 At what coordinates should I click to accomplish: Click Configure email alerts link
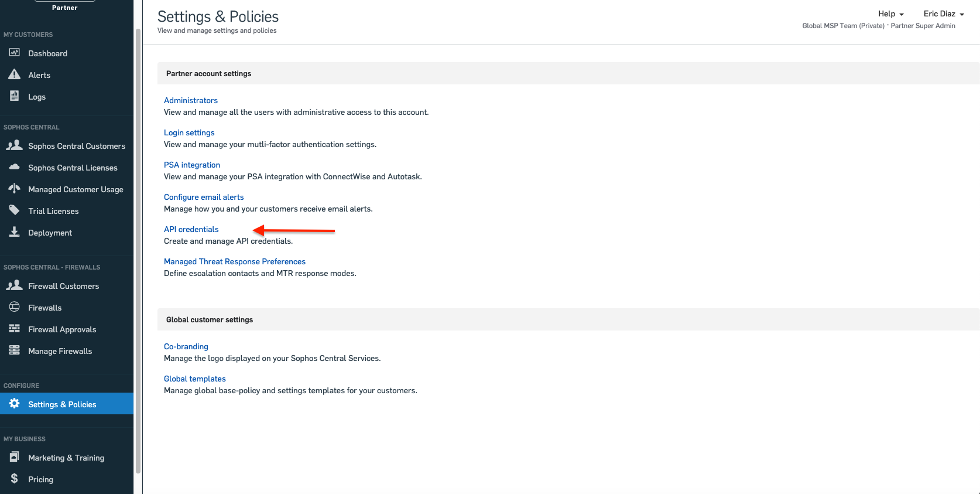point(204,197)
